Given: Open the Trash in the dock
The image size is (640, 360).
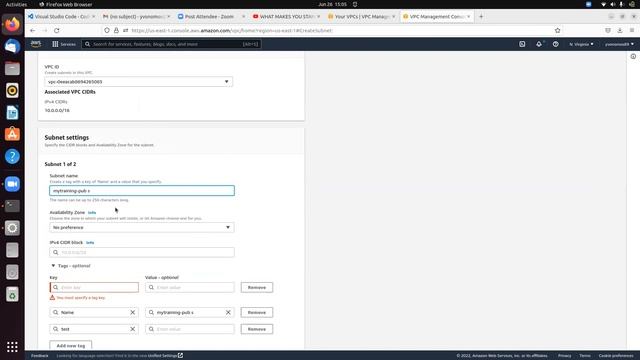Looking at the screenshot, I should (x=12, y=294).
